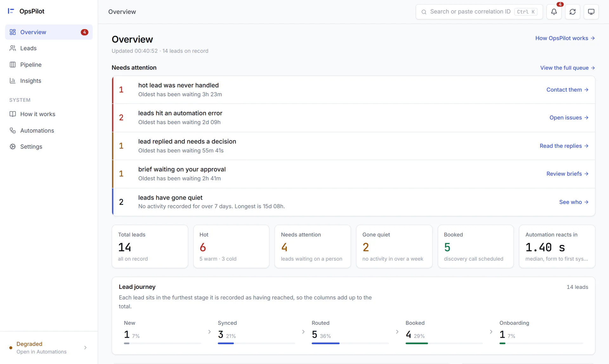This screenshot has width=609, height=364.
Task: Click the OpsPilot logo icon
Action: [11, 11]
